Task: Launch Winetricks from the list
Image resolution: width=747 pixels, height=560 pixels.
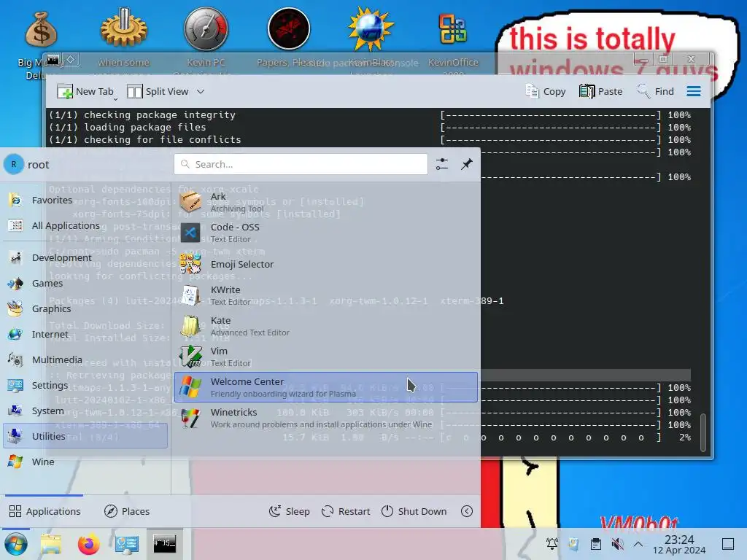Action: point(326,418)
